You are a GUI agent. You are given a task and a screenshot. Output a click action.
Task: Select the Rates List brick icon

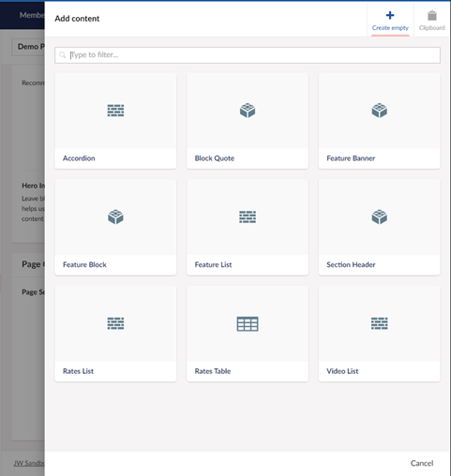point(115,323)
